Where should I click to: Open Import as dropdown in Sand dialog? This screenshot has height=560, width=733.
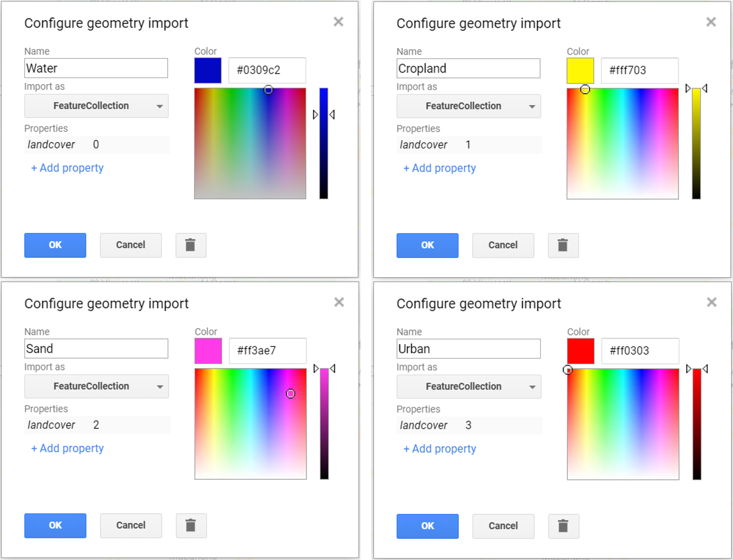96,386
